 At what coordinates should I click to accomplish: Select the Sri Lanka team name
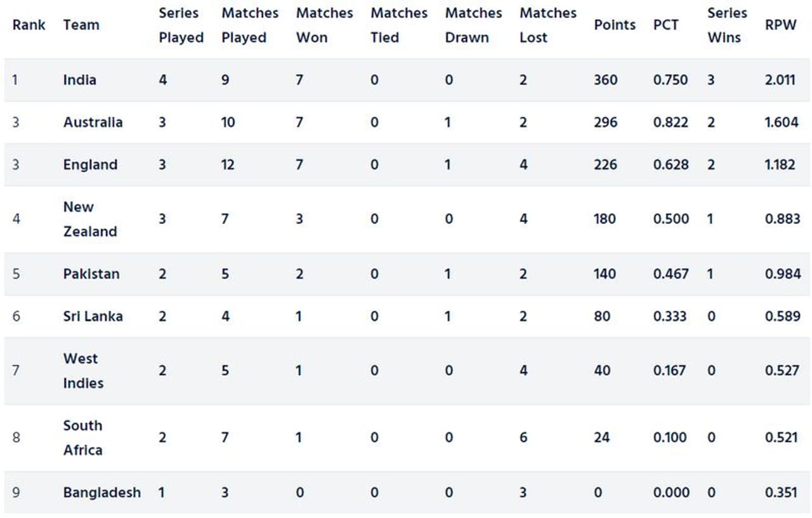tap(93, 316)
